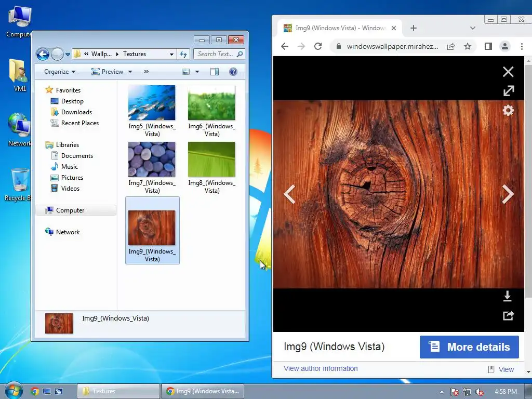Image resolution: width=532 pixels, height=399 pixels.
Task: Close the image lightbox with X icon
Action: pyautogui.click(x=508, y=72)
